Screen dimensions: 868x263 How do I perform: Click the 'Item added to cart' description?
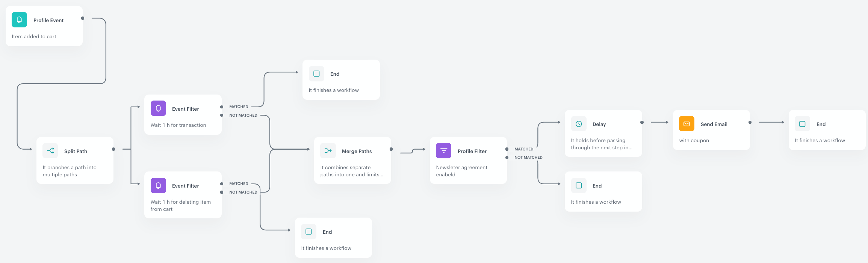click(34, 36)
